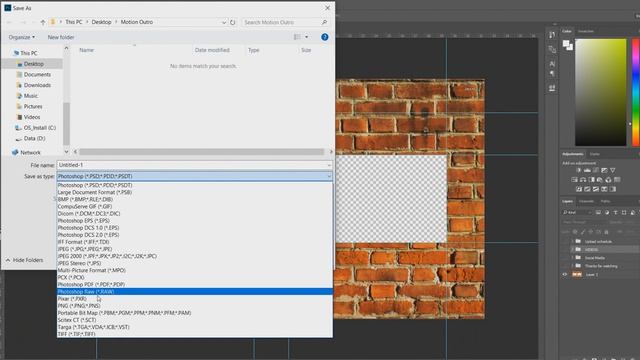Open the address bar history dropdown
The height and width of the screenshot is (360, 640).
[x=224, y=22]
